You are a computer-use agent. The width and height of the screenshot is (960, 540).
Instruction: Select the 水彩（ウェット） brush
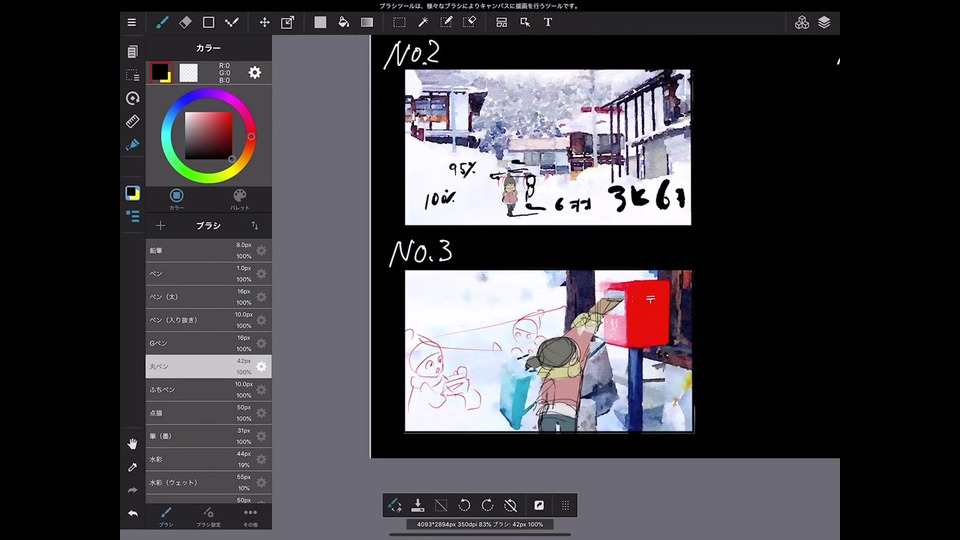tap(209, 483)
